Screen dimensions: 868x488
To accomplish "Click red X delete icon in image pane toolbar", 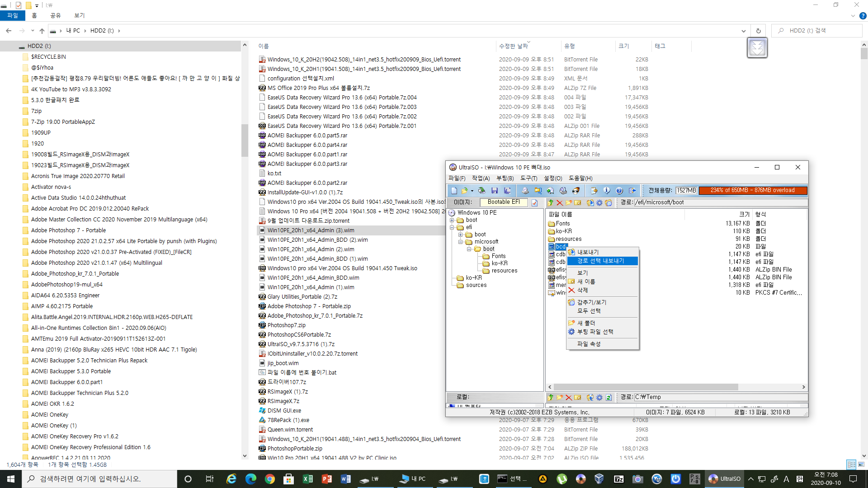I will 560,203.
